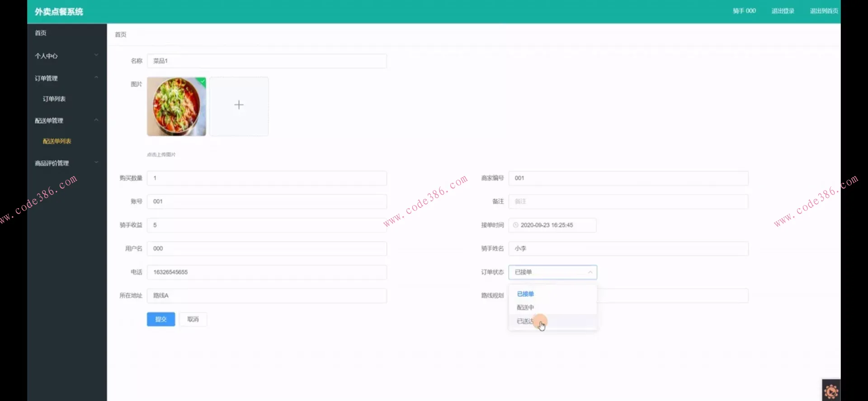Expand the 商品评价管理 sidebar menu
The height and width of the screenshot is (401, 868).
(x=66, y=163)
